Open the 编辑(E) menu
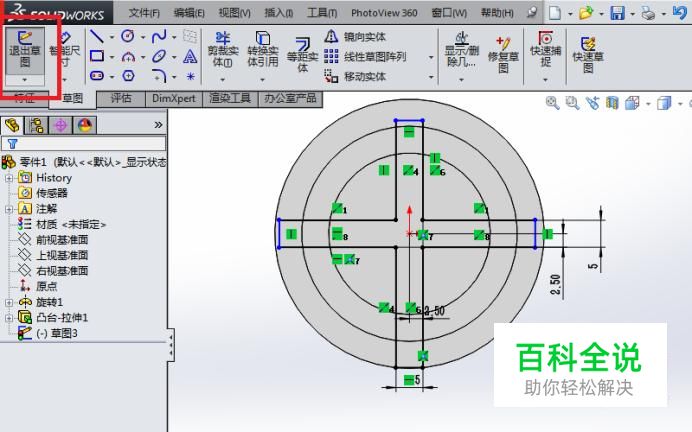 pos(189,13)
